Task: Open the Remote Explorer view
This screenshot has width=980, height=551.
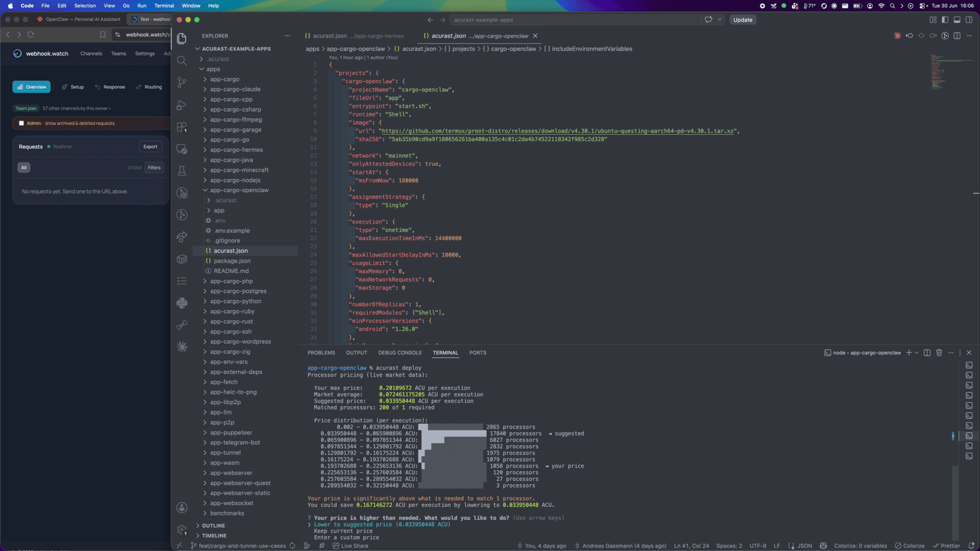Action: coord(182,149)
